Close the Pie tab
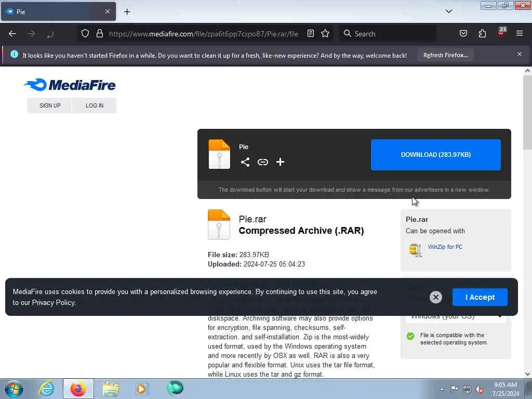 tap(107, 11)
